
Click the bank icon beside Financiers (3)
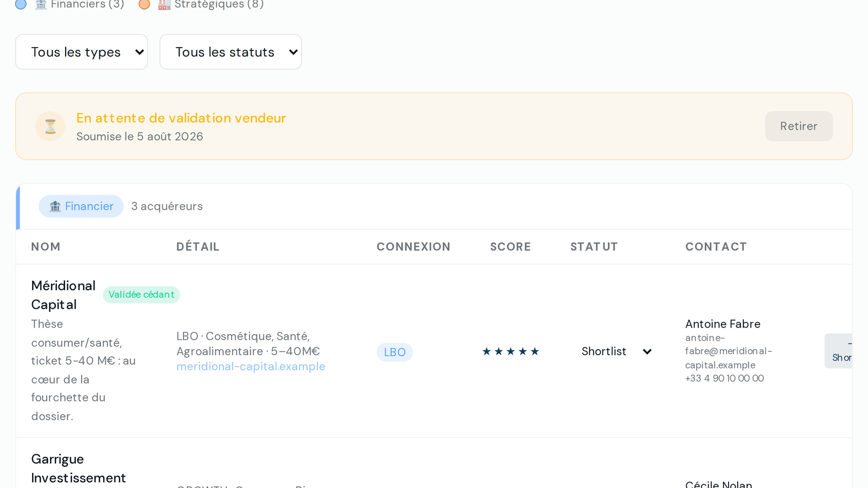tap(41, 4)
